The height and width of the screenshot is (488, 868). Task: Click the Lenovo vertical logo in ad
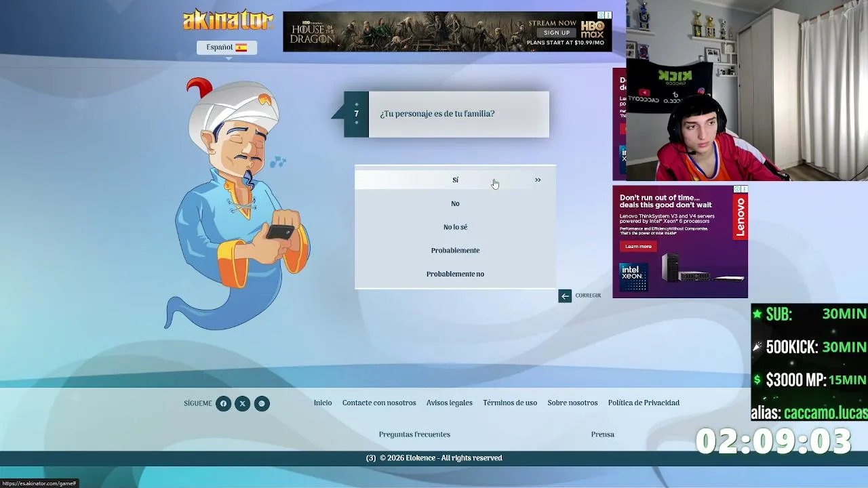click(740, 217)
